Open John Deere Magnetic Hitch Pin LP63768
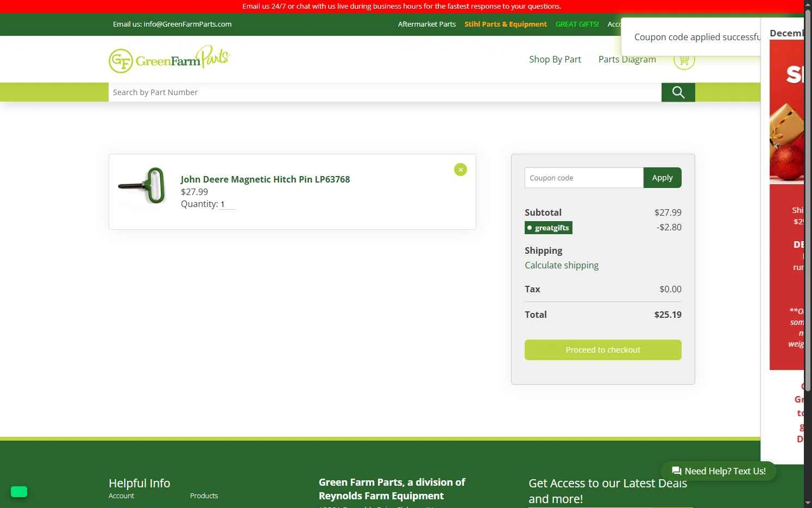 265,179
